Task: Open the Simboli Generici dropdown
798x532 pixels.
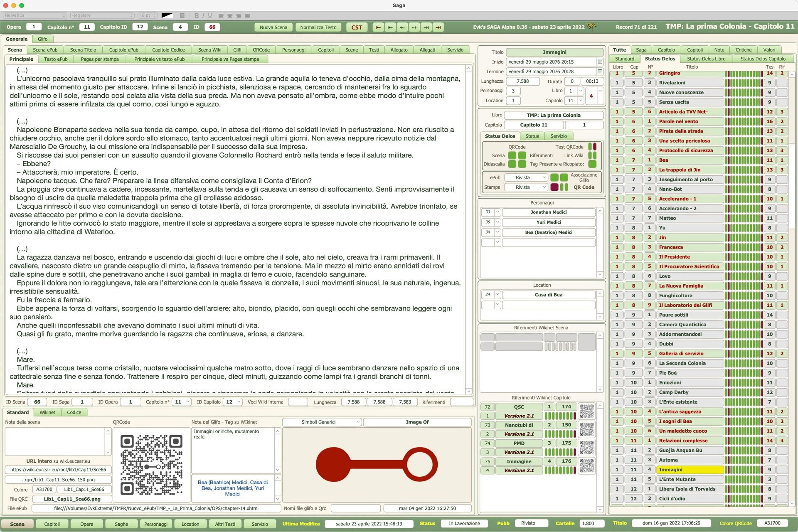Action: click(x=322, y=422)
